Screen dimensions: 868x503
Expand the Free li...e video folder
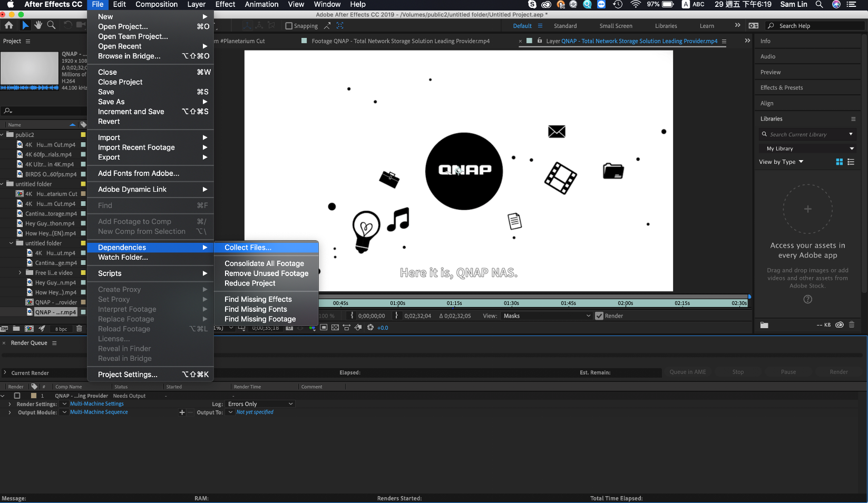(x=20, y=273)
